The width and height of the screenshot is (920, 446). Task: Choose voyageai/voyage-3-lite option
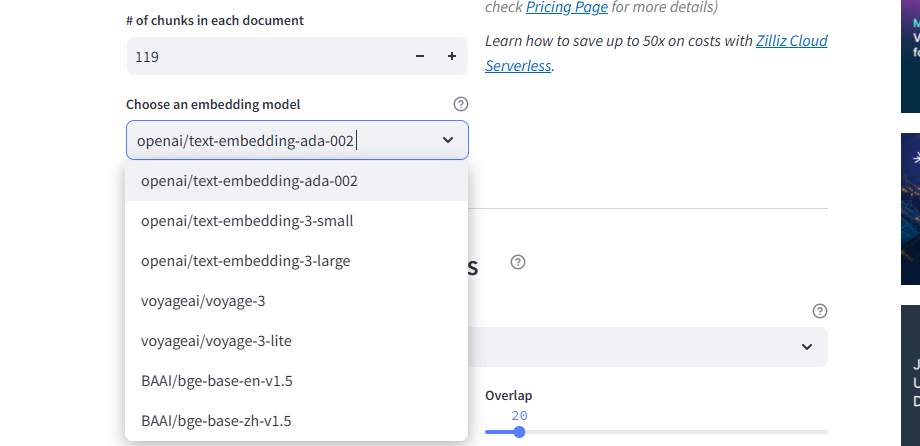[216, 341]
